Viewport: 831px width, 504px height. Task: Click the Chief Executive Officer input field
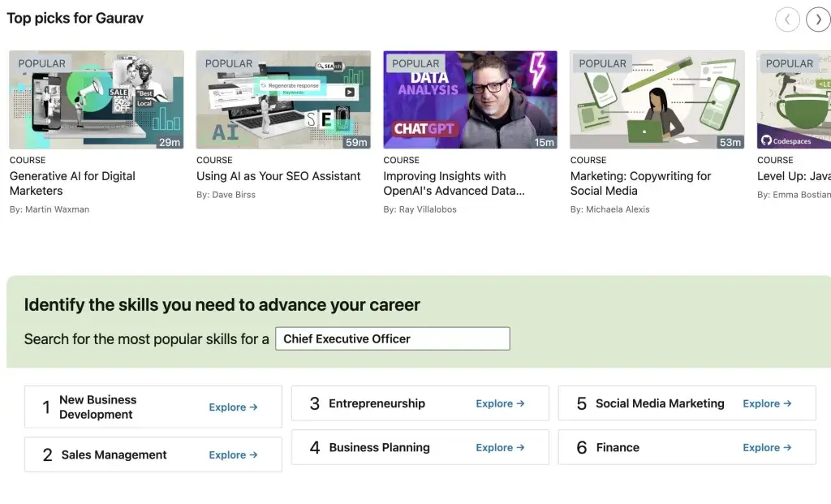point(392,338)
